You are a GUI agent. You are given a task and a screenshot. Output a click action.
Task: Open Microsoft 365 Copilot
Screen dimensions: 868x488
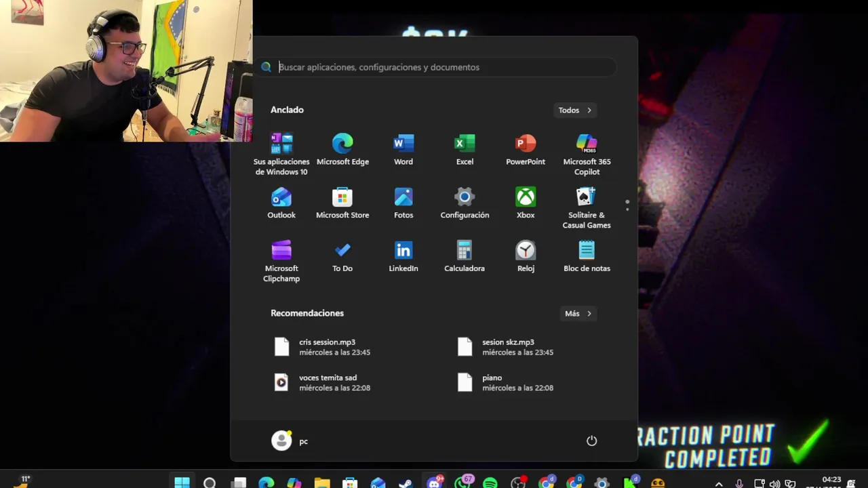pos(587,155)
